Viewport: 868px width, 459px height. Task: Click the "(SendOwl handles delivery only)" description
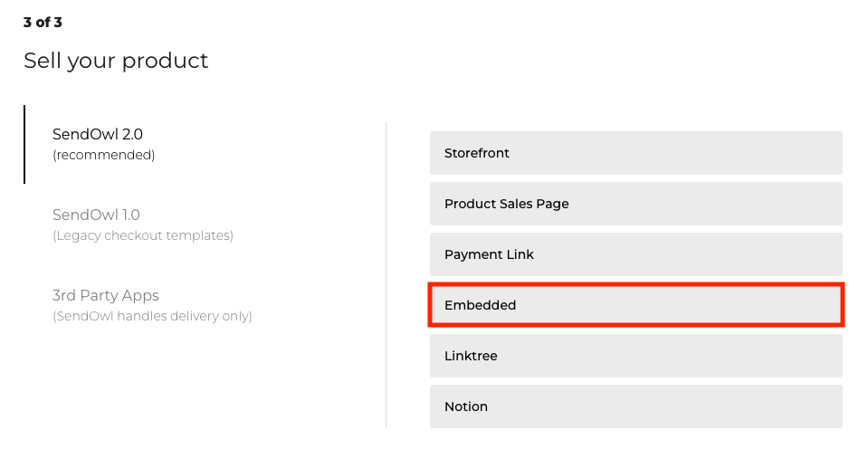tap(152, 316)
